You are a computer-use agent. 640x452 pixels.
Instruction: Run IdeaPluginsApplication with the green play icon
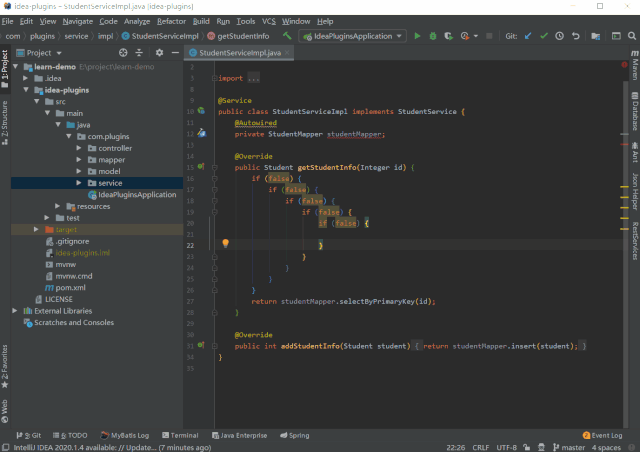[418, 36]
